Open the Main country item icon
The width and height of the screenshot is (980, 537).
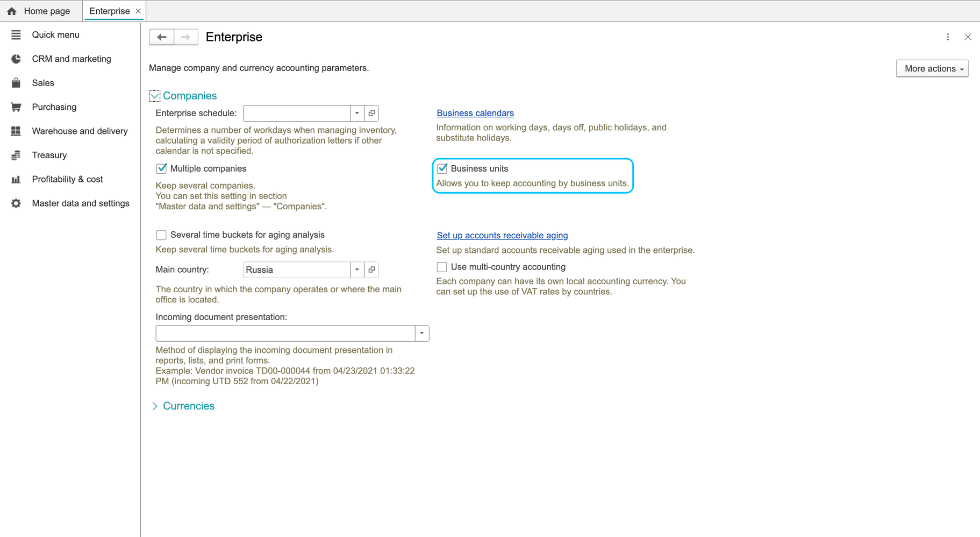pyautogui.click(x=371, y=270)
